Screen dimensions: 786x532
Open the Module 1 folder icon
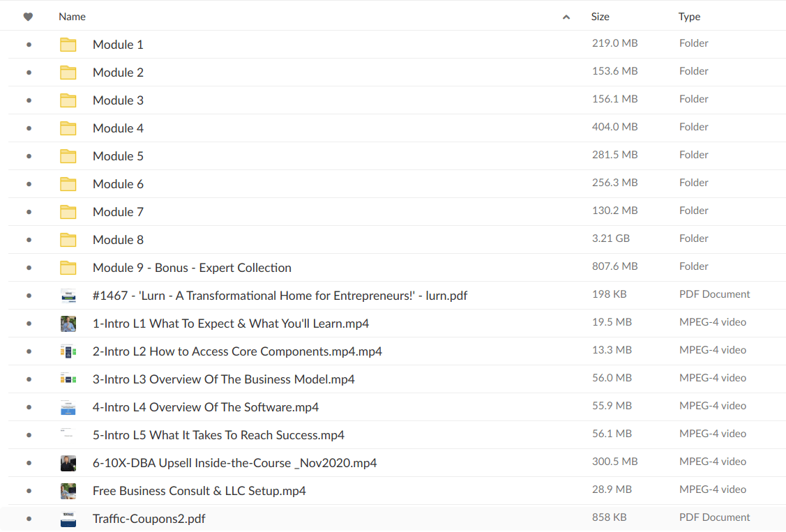[68, 43]
